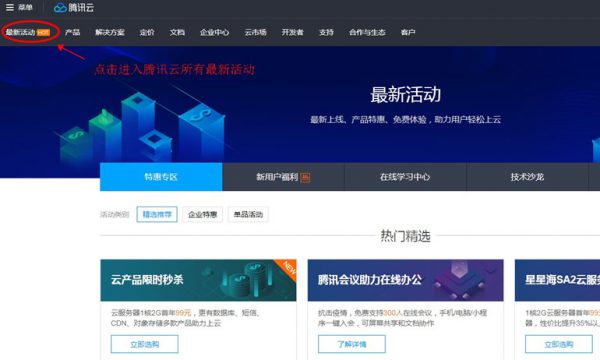Viewport: 600px width, 360px height.
Task: Select the 单品活动 activity filter
Action: click(x=248, y=214)
